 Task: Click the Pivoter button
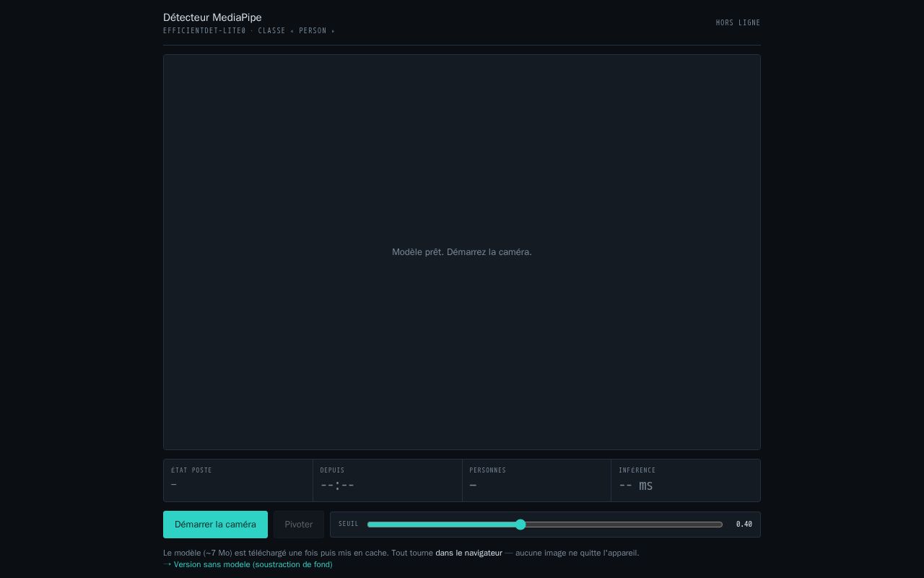(x=299, y=525)
